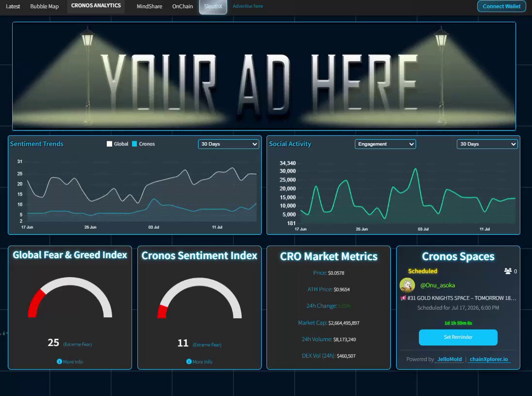This screenshot has height=396, width=532.
Task: Toggle the Cronos legend blue swatch
Action: 134,144
